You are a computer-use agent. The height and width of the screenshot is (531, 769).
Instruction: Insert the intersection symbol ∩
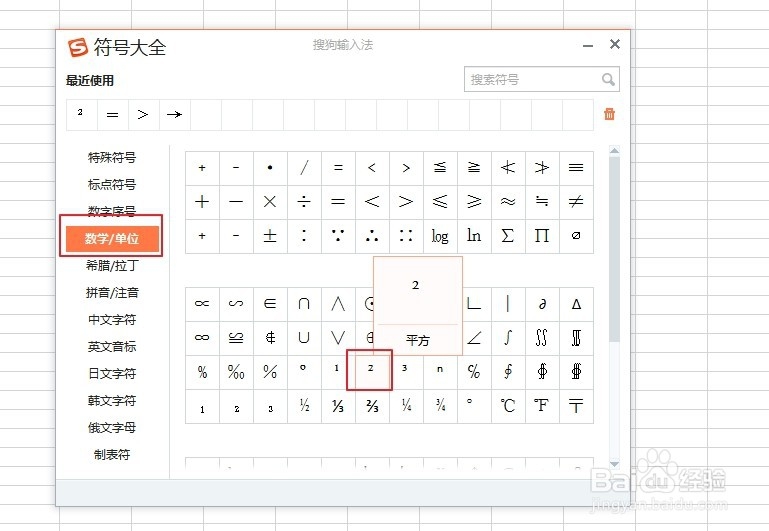pos(304,304)
